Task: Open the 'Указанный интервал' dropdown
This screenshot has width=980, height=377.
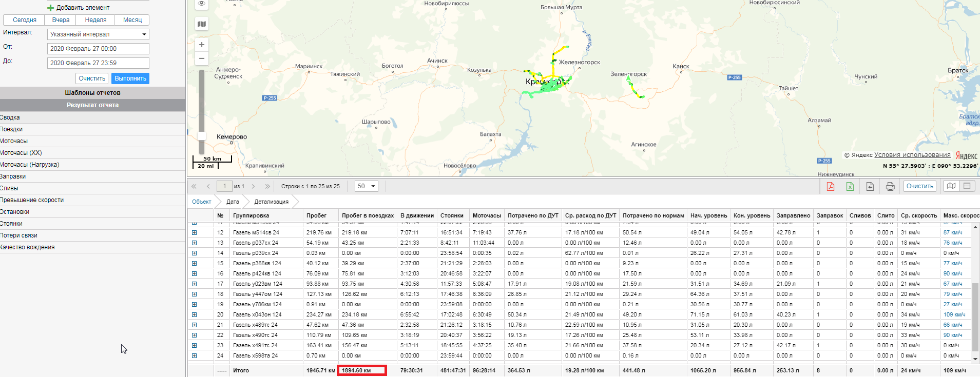Action: click(x=98, y=34)
